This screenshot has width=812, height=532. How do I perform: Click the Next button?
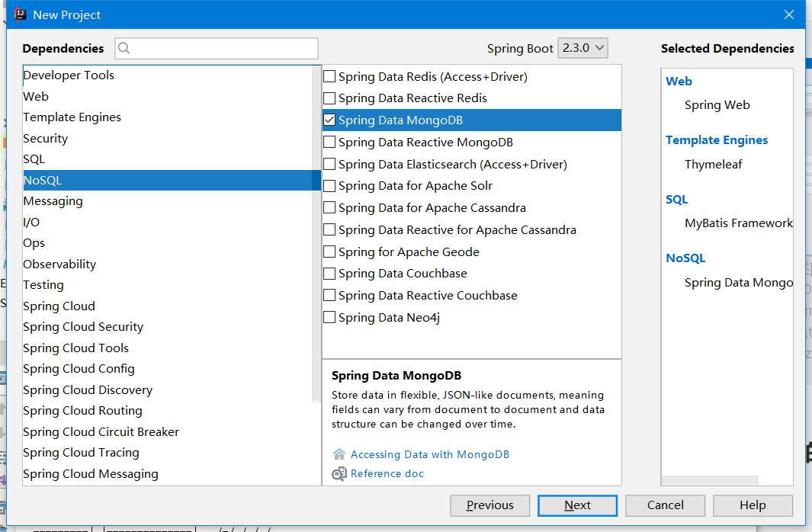click(577, 505)
